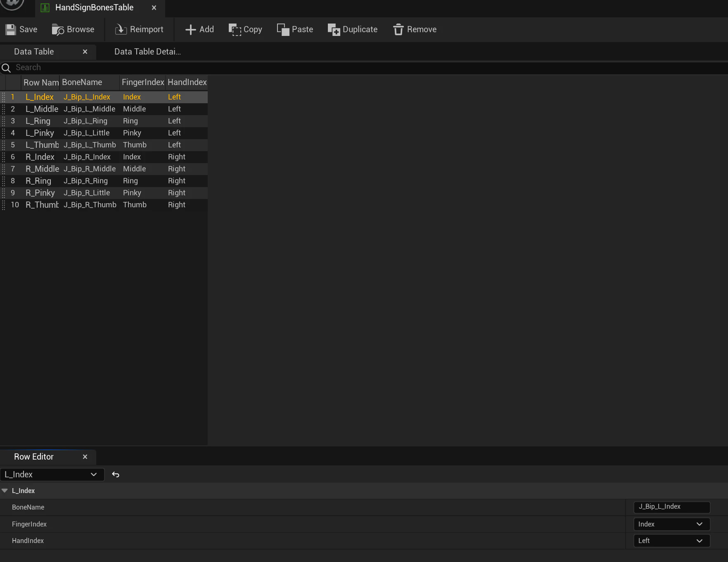Screen dimensions: 728x562
Task: Reset row to default arrow icon
Action: [116, 474]
